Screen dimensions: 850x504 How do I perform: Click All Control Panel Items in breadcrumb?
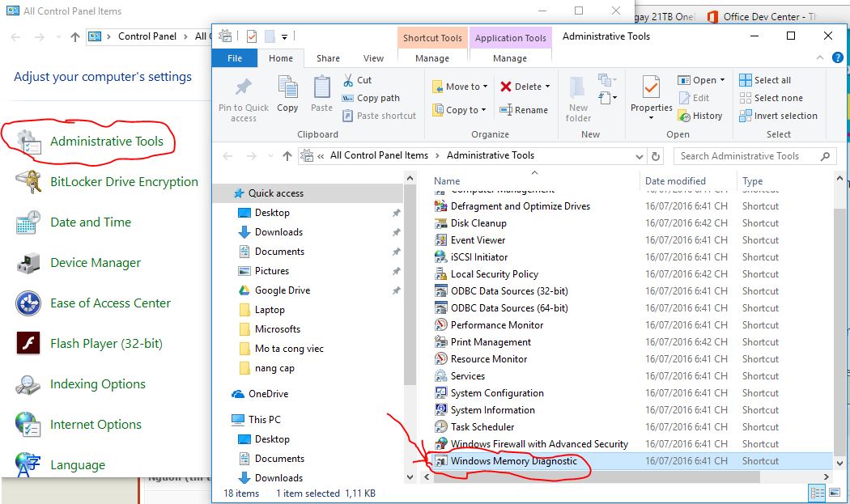pyautogui.click(x=379, y=155)
